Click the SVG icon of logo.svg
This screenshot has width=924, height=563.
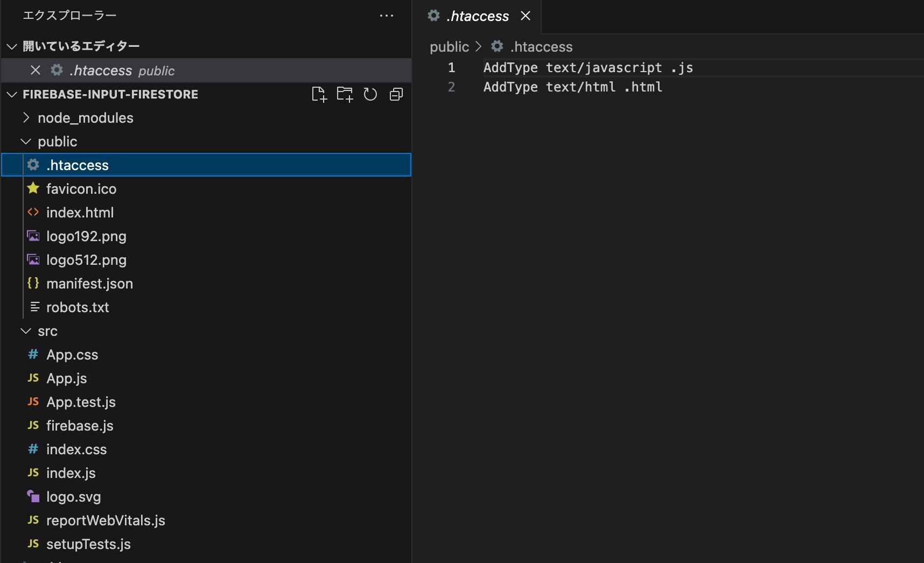click(x=33, y=496)
